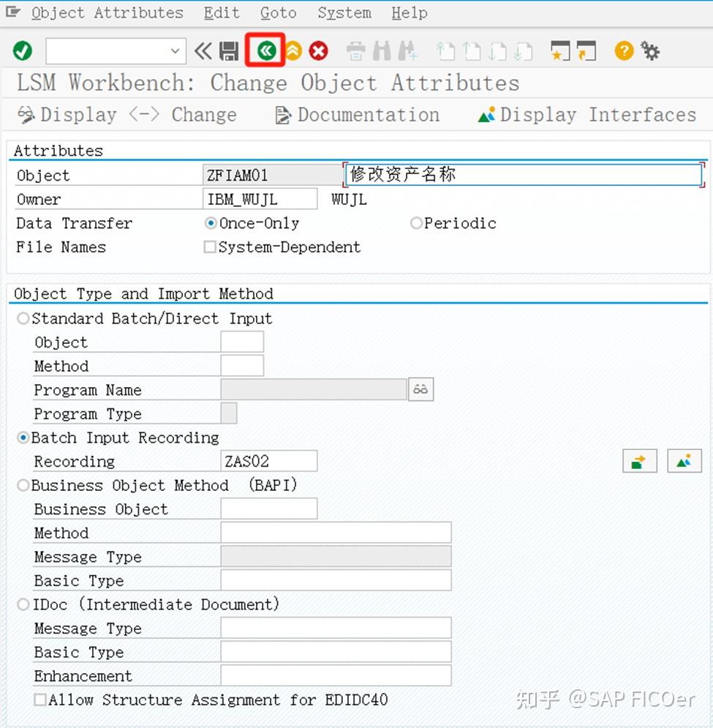The image size is (713, 728).
Task: Click the Print icon in the standard toolbar
Action: [355, 50]
